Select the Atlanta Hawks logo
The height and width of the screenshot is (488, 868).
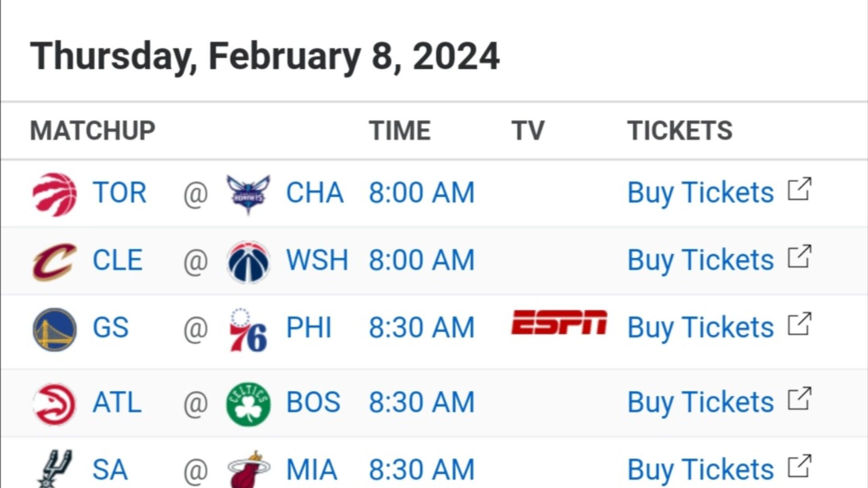point(55,404)
